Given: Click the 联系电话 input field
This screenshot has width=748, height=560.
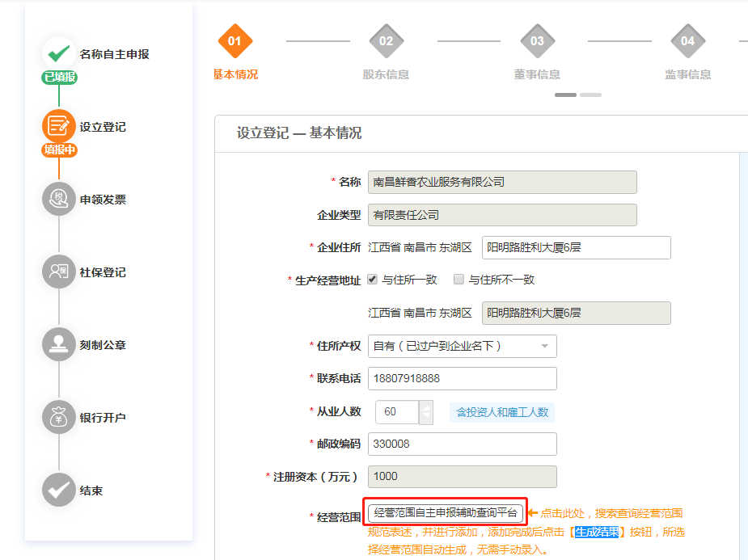Looking at the screenshot, I should point(462,378).
